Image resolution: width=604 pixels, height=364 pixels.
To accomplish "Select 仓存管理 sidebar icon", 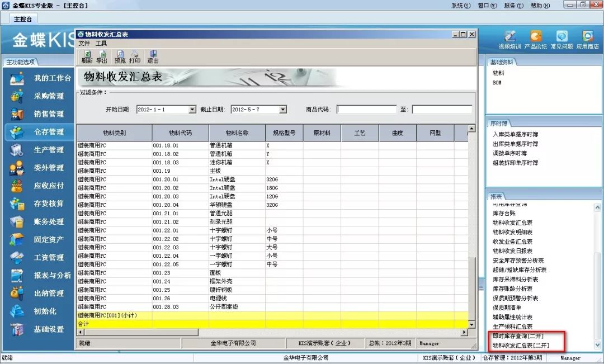I will [17, 132].
